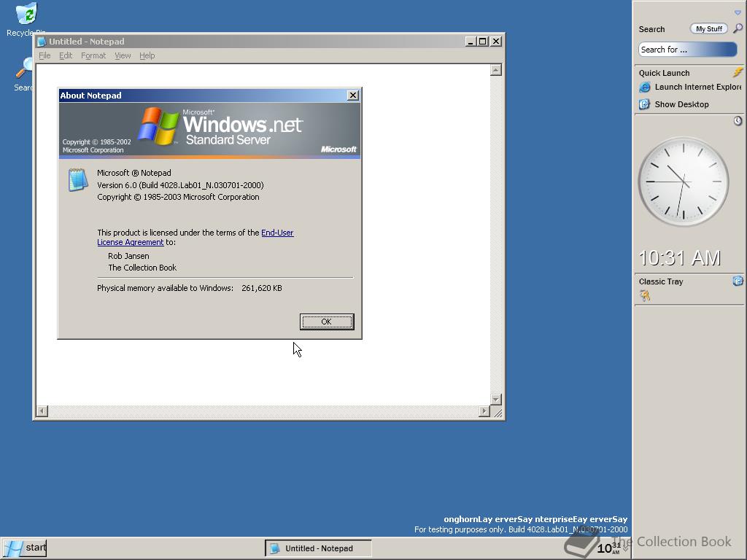Close the Untitled - Notepad window
The height and width of the screenshot is (560, 747).
(x=496, y=42)
